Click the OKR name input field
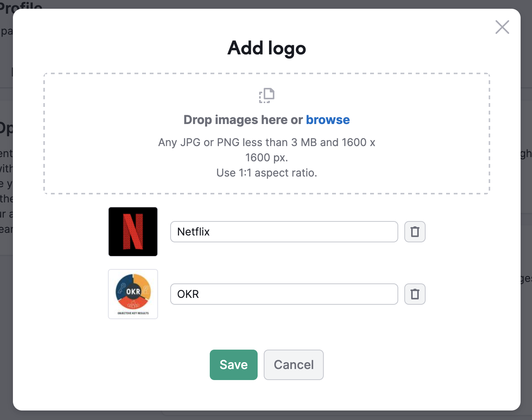Image resolution: width=532 pixels, height=420 pixels. tap(283, 294)
